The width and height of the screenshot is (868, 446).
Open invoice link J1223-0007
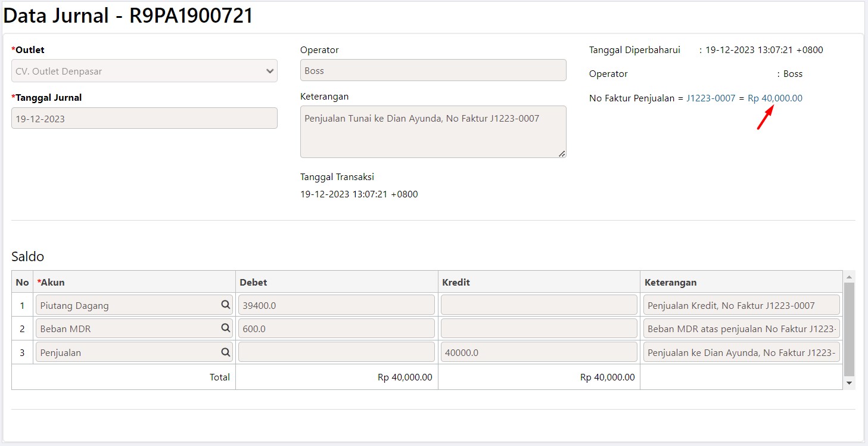pyautogui.click(x=711, y=98)
